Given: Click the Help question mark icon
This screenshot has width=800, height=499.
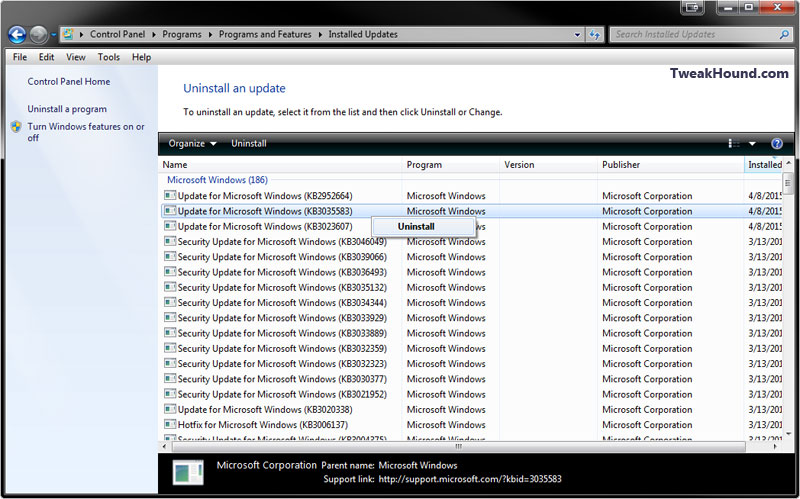Looking at the screenshot, I should tap(777, 144).
